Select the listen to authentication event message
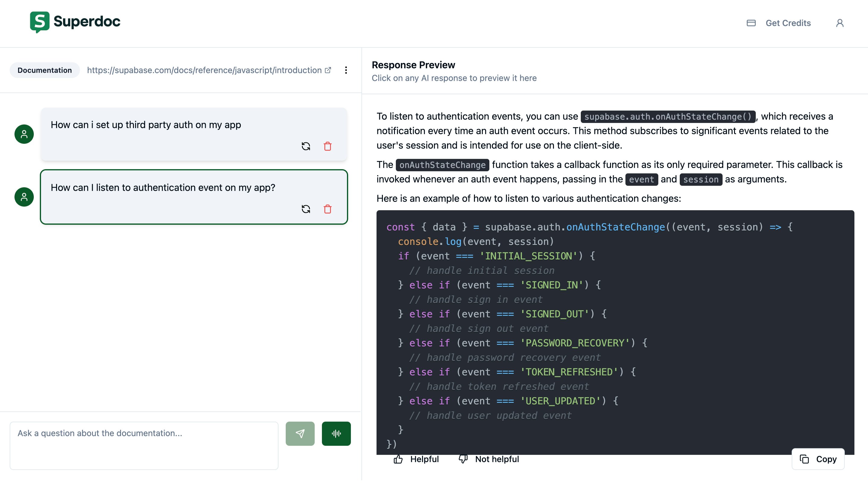The image size is (868, 485). pos(163,188)
